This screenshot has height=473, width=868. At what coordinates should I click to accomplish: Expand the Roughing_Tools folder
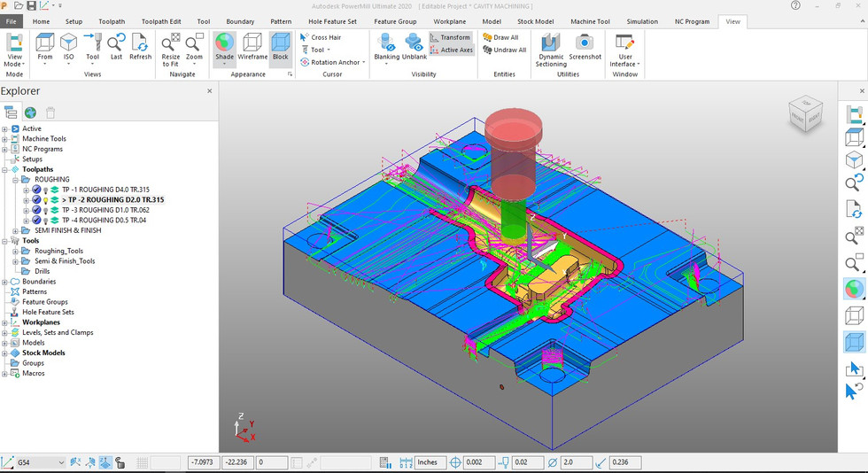coord(16,251)
